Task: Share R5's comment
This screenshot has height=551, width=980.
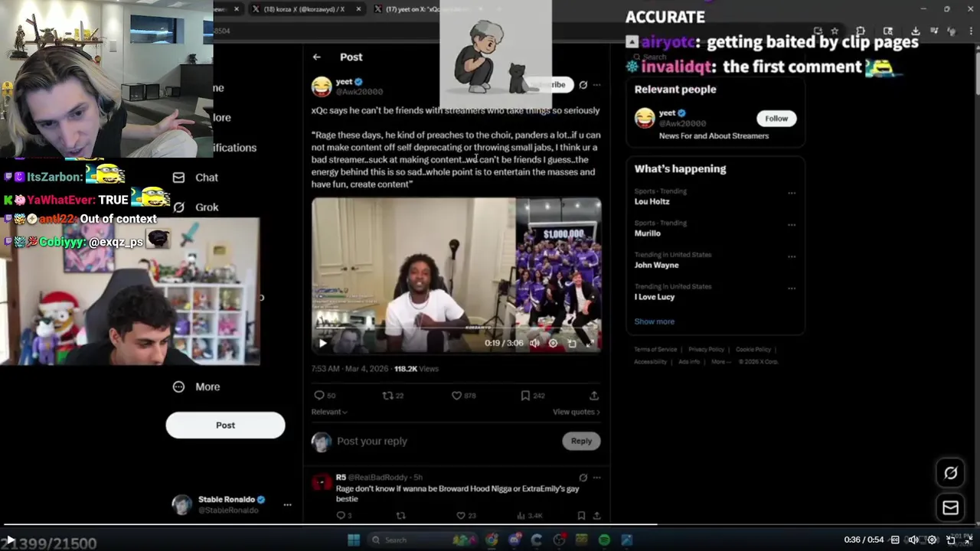Action: coord(596,516)
